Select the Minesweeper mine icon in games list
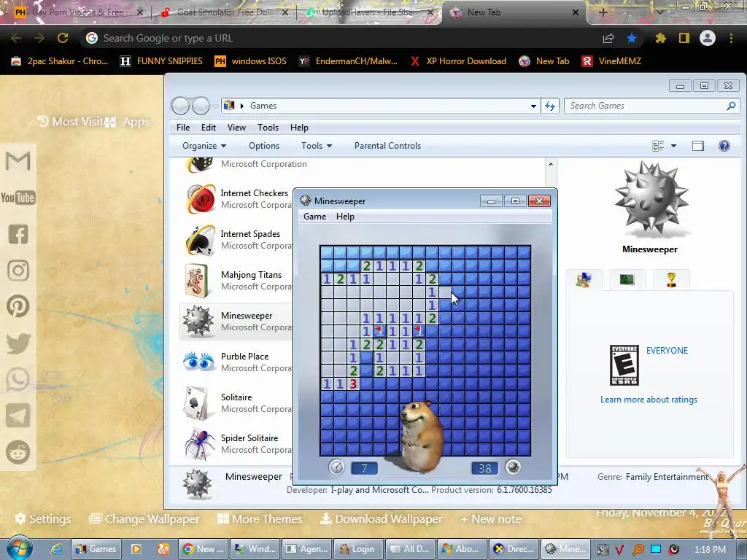The width and height of the screenshot is (747, 560). coord(198,322)
